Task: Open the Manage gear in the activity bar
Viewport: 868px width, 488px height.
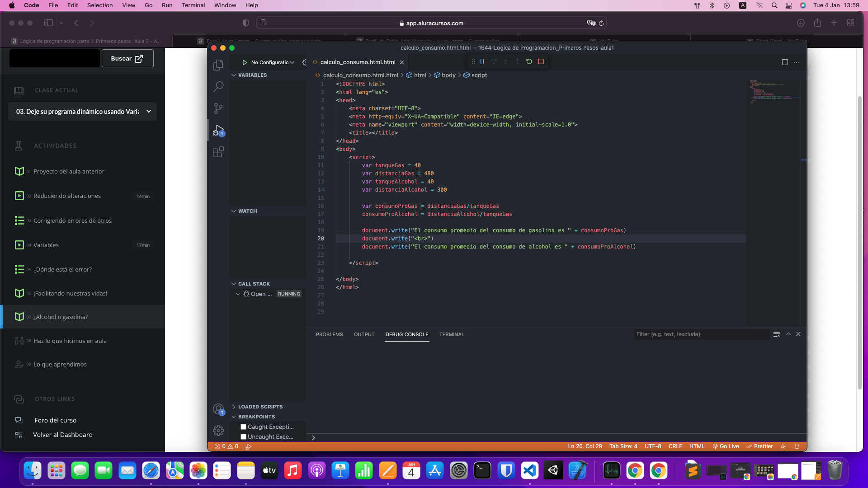Action: point(218,431)
